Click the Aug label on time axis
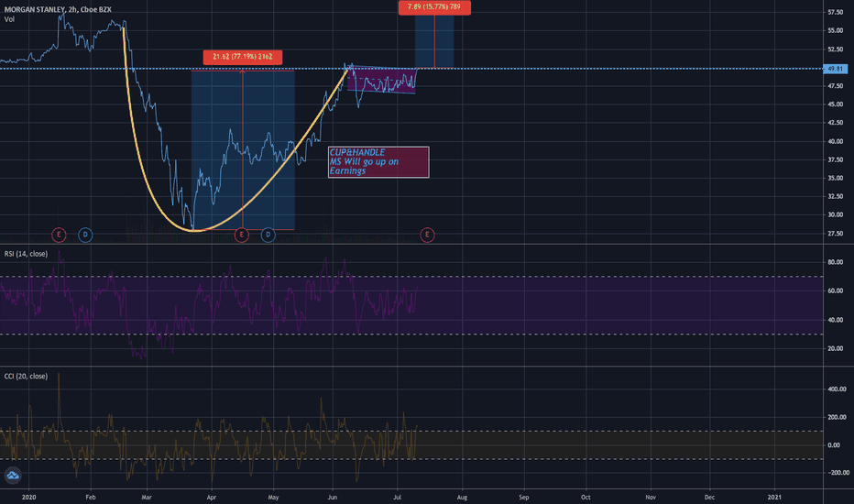This screenshot has width=854, height=504. click(x=462, y=497)
